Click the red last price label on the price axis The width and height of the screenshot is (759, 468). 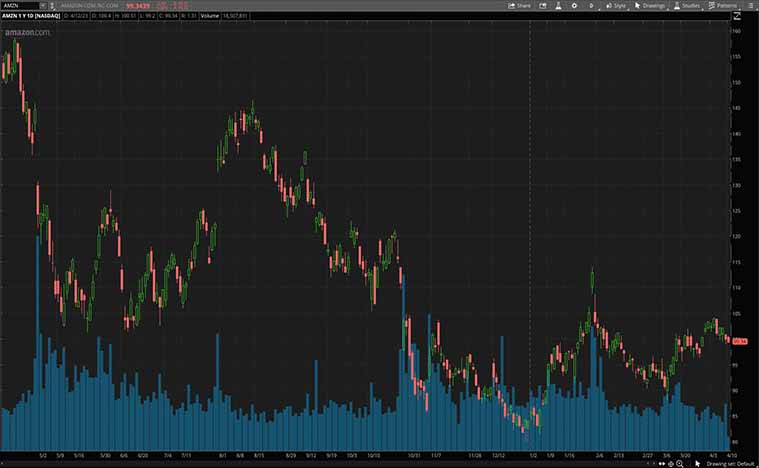740,341
